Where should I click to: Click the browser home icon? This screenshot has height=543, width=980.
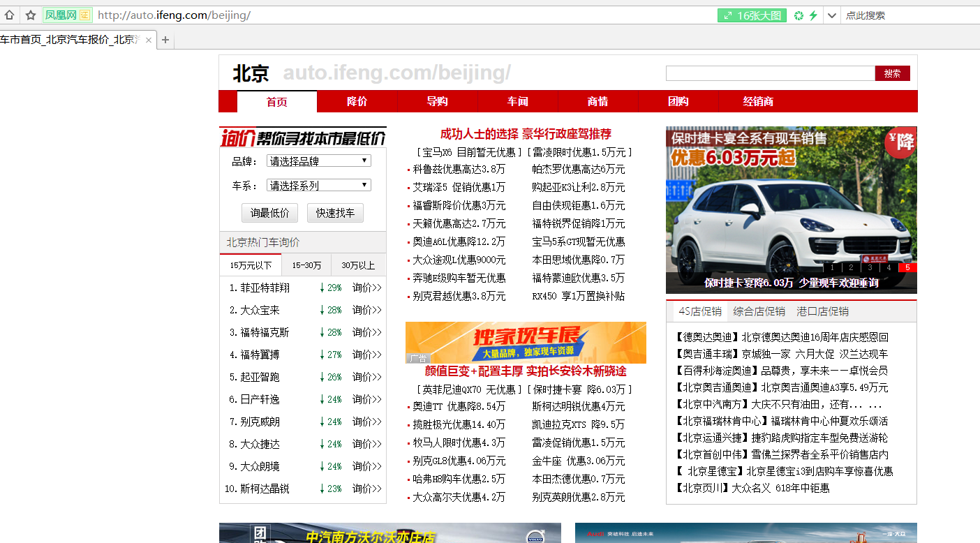pyautogui.click(x=10, y=15)
